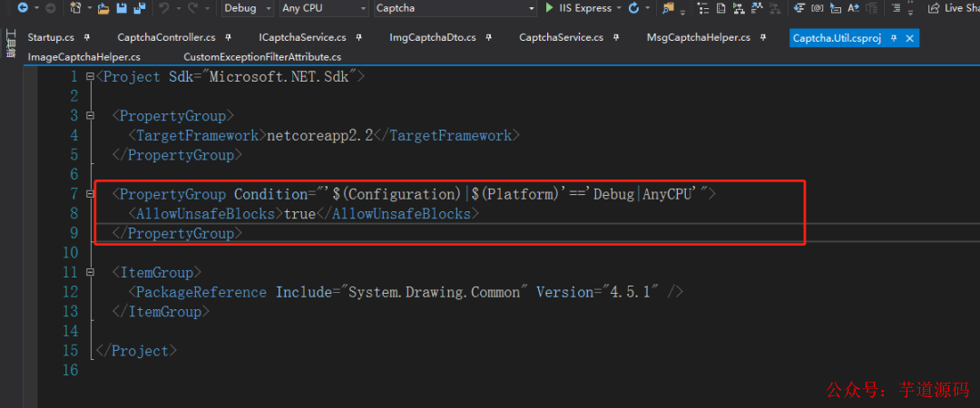Screen dimensions: 980x408
Task: Collapse the PropertyGroup on line 3
Action: pos(90,115)
